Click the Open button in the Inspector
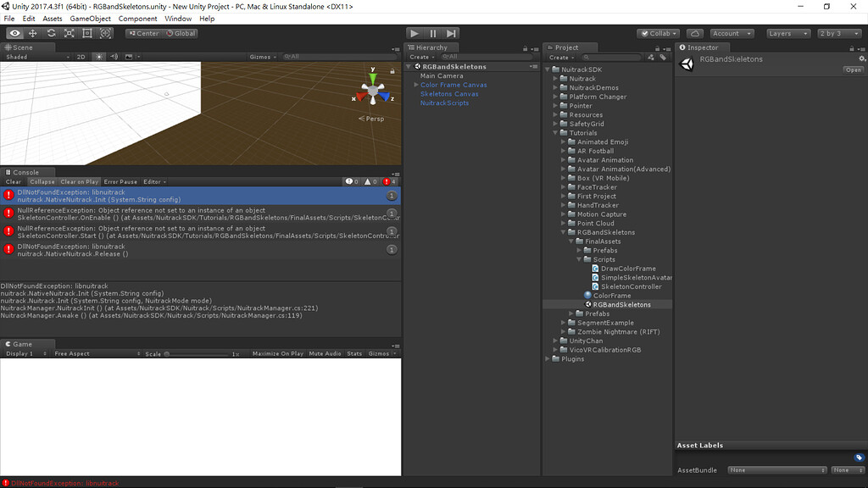Screen dimensions: 868x488 tap(853, 69)
